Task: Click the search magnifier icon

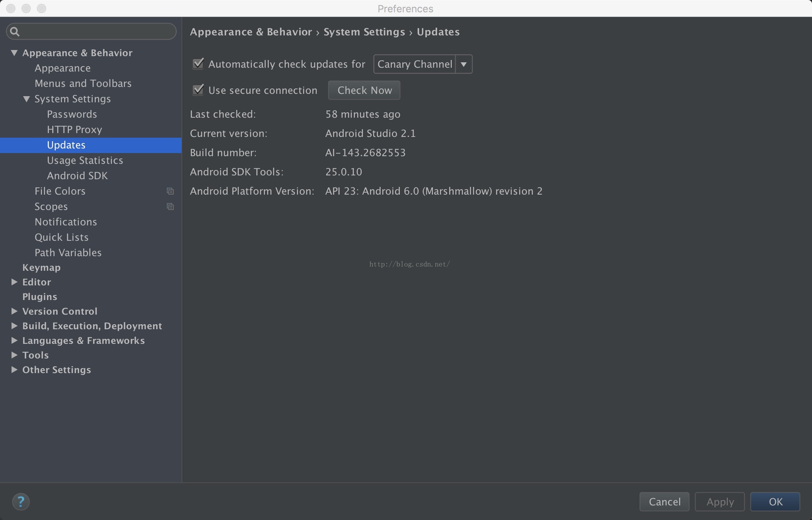Action: point(15,32)
